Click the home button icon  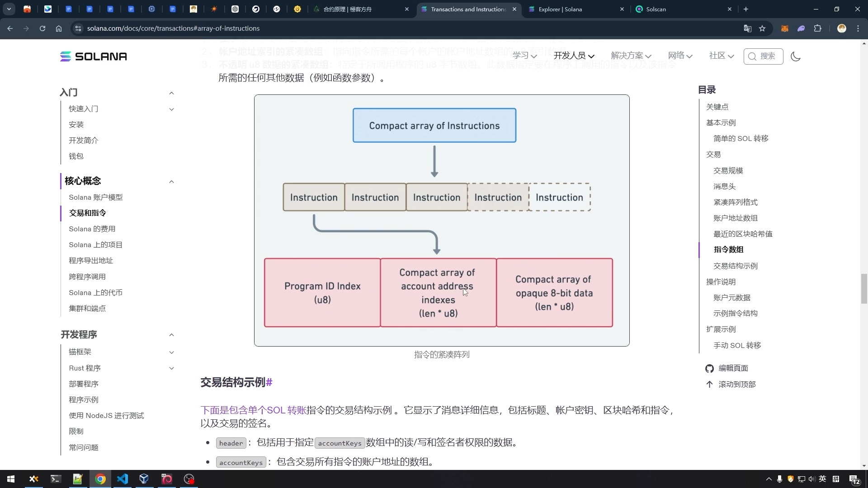(x=59, y=28)
